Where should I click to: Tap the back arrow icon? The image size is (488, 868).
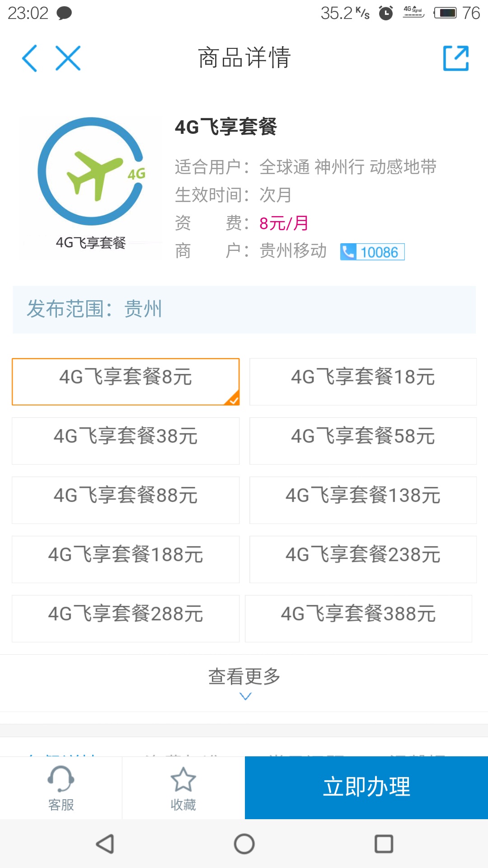tap(30, 58)
